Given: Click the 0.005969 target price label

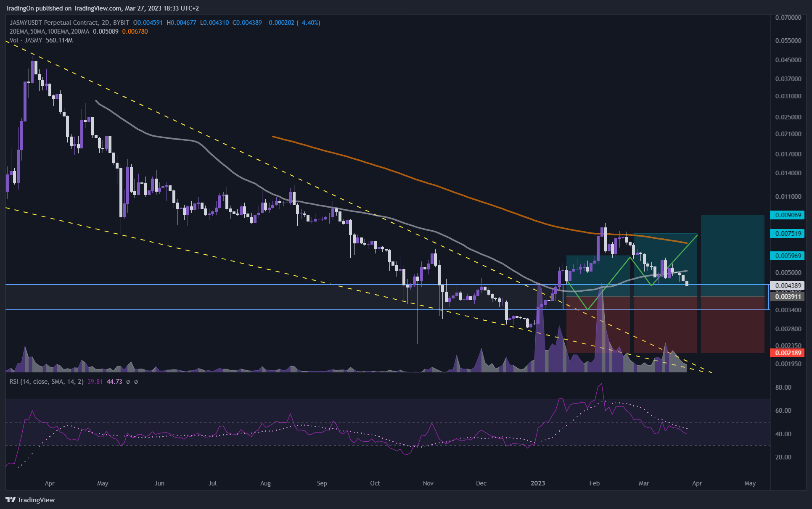Looking at the screenshot, I should tap(787, 256).
